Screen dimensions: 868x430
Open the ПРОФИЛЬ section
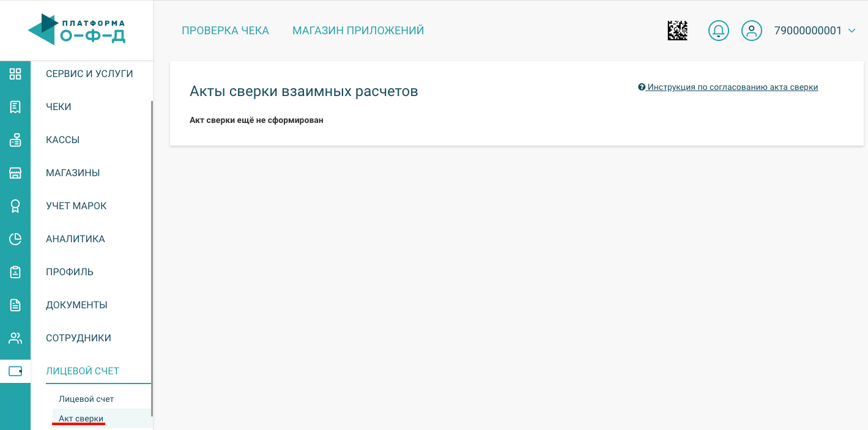click(70, 272)
